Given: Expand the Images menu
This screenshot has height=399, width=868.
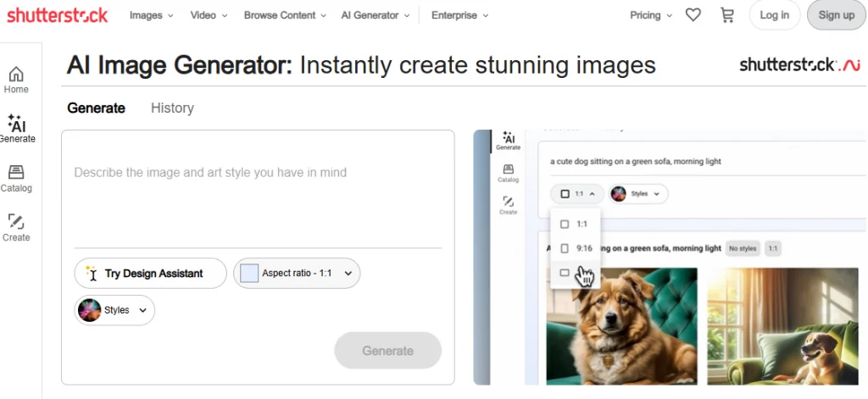Looking at the screenshot, I should point(153,15).
